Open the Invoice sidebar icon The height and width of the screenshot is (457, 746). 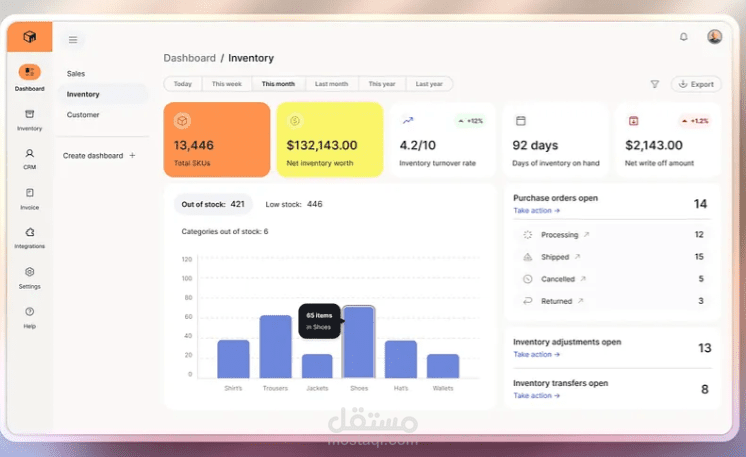[29, 193]
